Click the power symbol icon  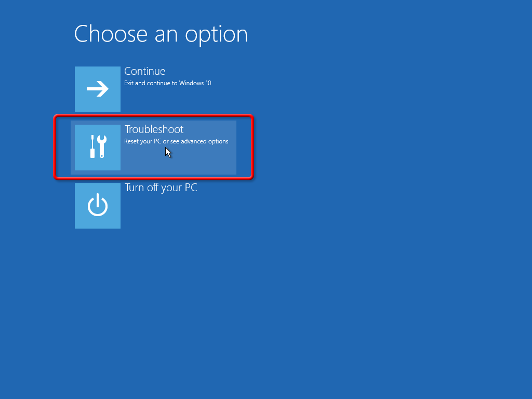(x=98, y=205)
